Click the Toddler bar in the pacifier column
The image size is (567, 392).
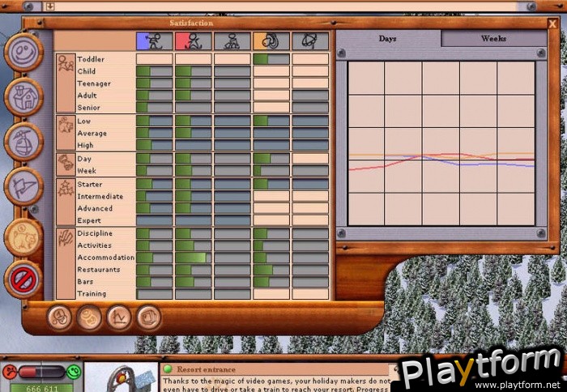[271, 59]
